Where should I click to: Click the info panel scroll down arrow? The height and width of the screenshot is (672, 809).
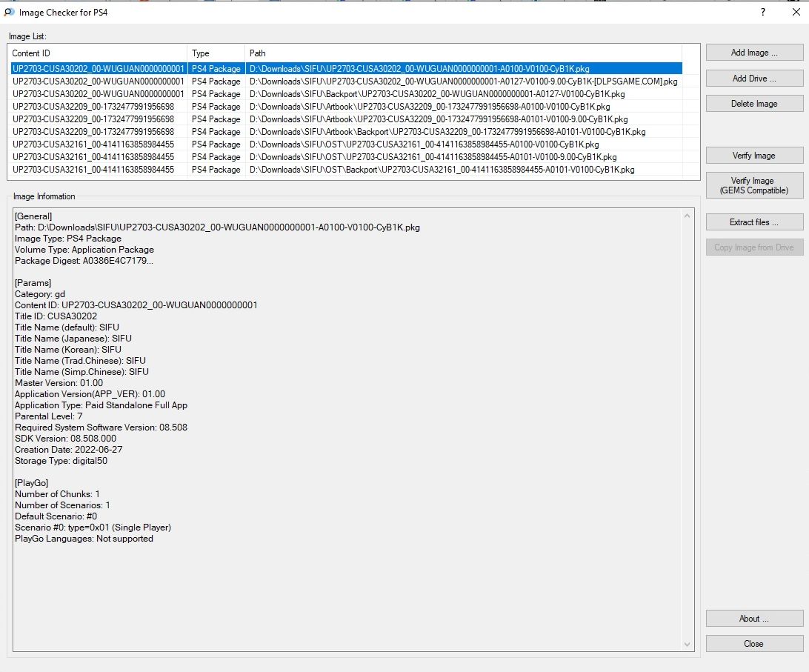point(687,644)
